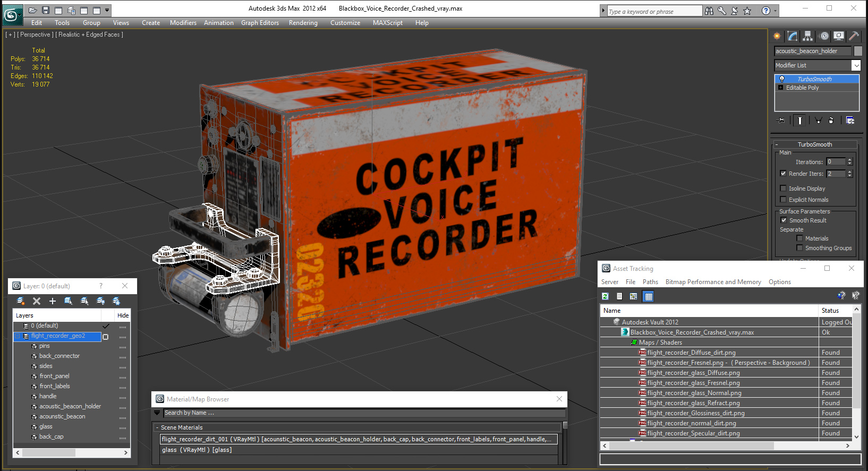Click Create New Layer icon

pos(21,301)
